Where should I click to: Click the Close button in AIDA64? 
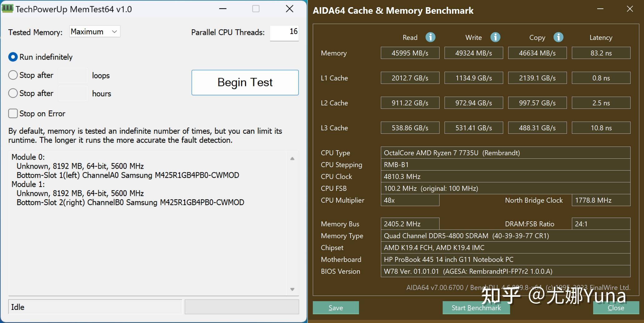click(x=616, y=308)
